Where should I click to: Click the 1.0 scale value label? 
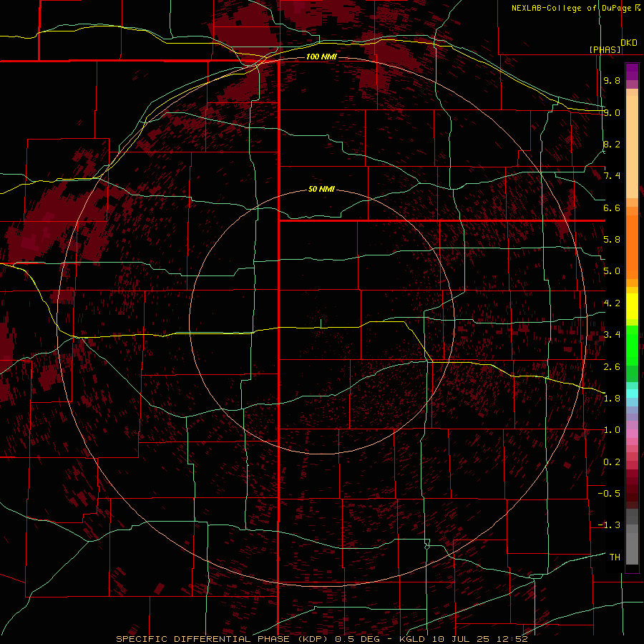coord(612,430)
